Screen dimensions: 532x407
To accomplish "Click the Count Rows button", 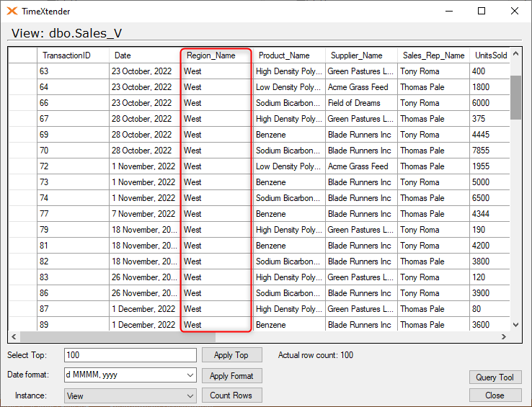I will [x=231, y=395].
